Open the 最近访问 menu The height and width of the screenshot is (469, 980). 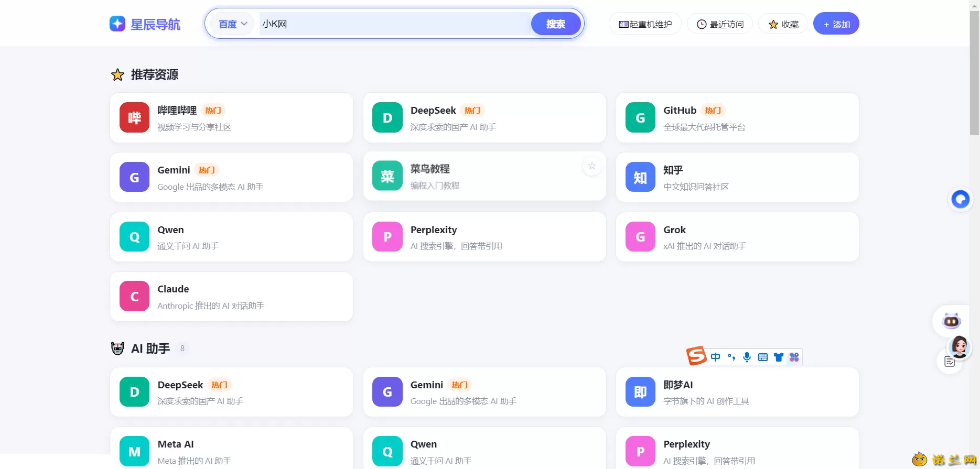(720, 24)
